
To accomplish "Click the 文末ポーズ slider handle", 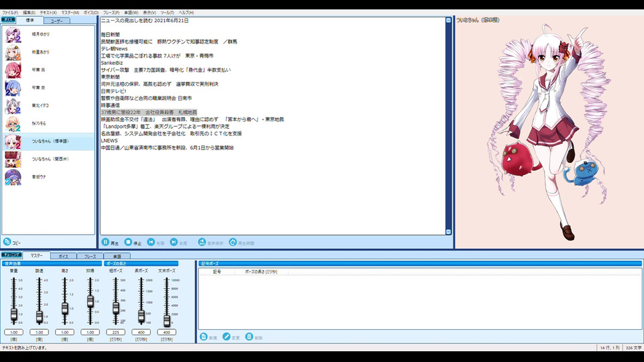I will click(166, 320).
